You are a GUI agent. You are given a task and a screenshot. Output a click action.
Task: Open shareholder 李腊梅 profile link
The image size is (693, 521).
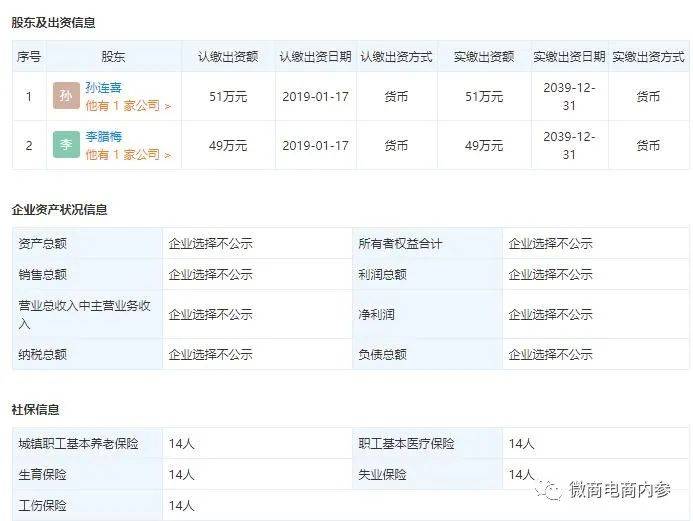[103, 137]
